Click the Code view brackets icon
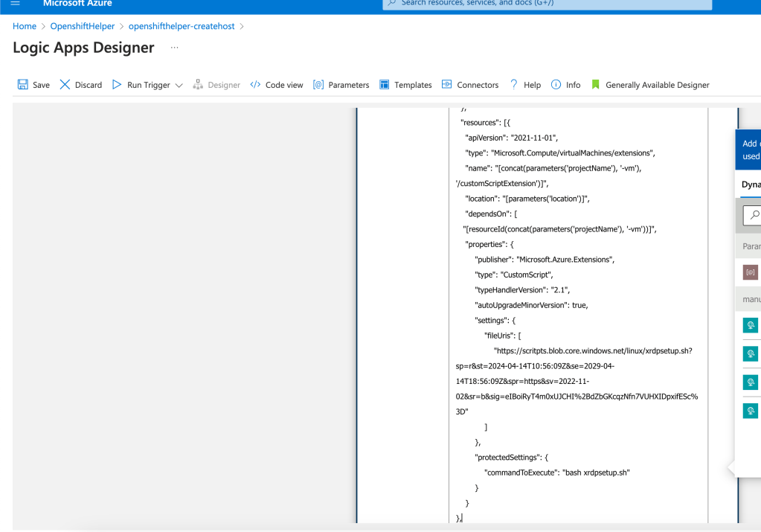The height and width of the screenshot is (532, 761). (255, 85)
